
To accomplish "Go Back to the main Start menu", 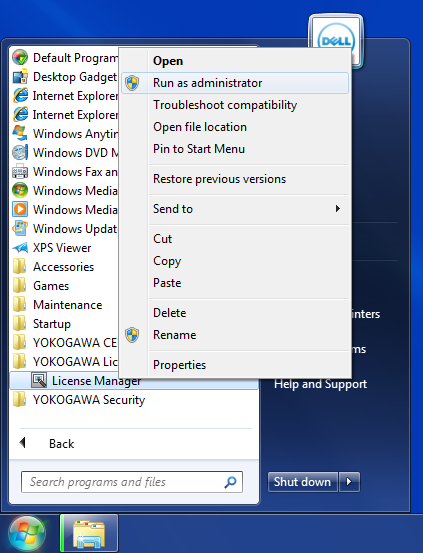I will pyautogui.click(x=61, y=444).
